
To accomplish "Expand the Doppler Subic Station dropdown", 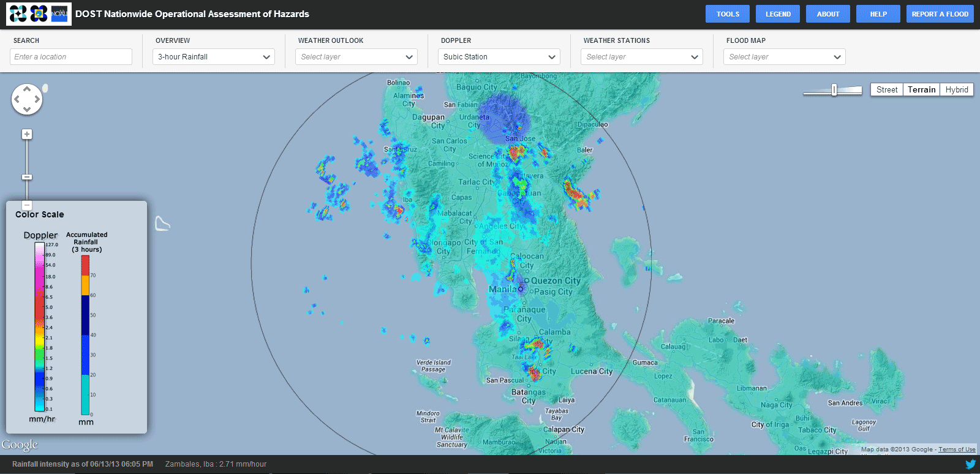I will 499,57.
